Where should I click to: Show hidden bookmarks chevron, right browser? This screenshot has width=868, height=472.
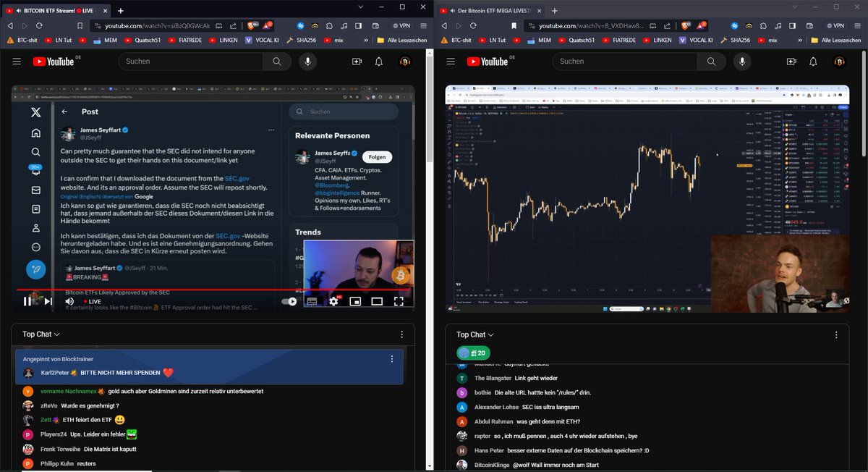point(799,41)
